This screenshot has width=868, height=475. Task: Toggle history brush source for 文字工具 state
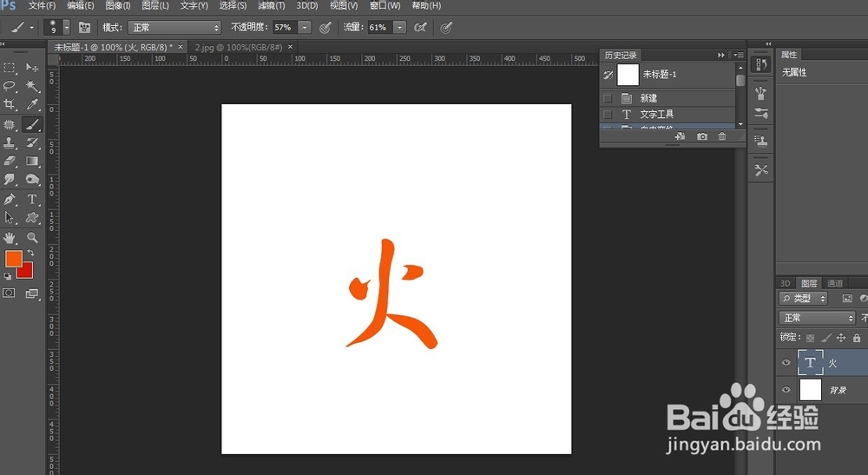point(608,114)
